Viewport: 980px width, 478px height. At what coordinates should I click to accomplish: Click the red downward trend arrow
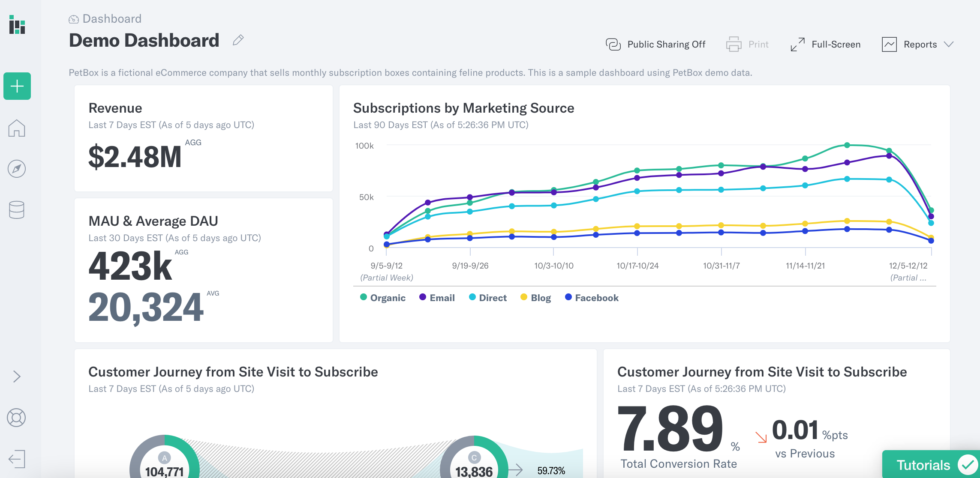point(761,437)
